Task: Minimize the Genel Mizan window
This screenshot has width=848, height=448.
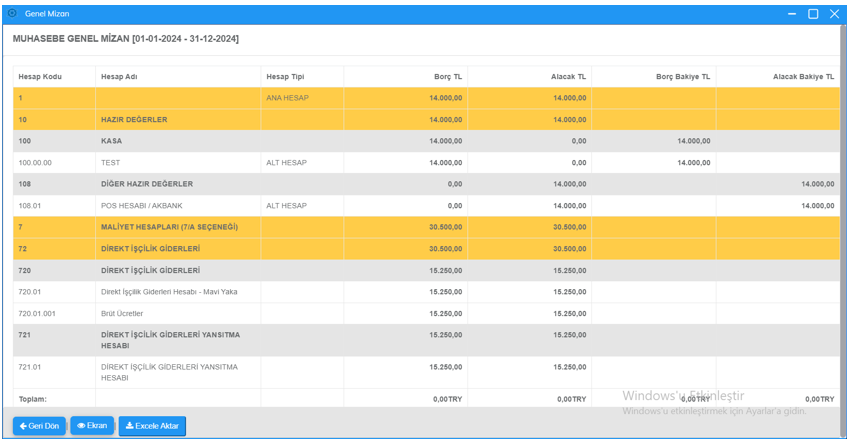Action: (x=792, y=14)
